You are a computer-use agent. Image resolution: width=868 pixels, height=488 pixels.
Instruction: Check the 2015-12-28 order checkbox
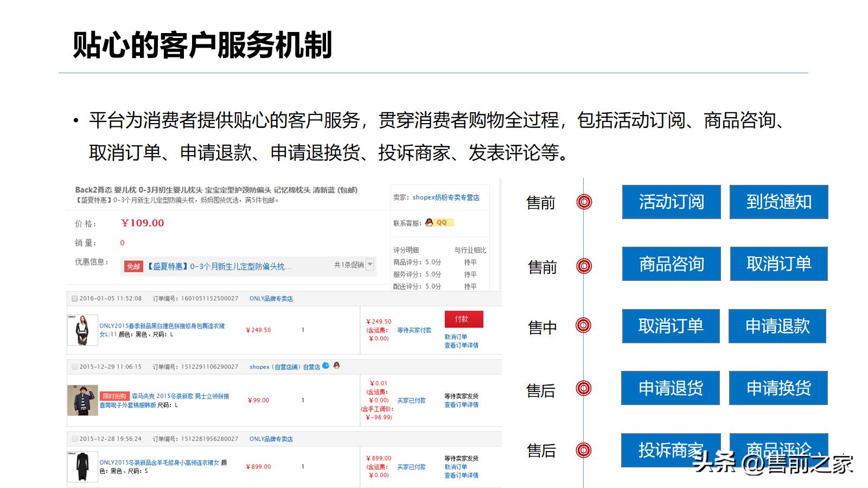click(74, 439)
